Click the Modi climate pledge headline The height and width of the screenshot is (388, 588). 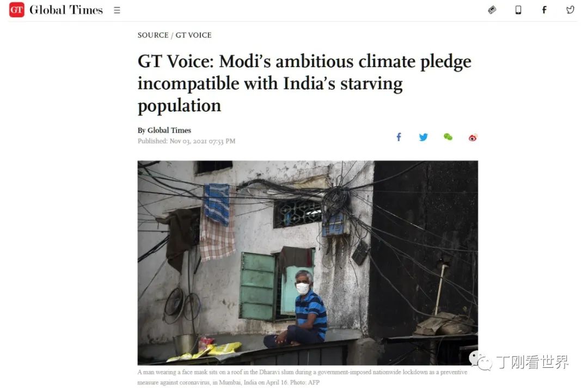304,83
